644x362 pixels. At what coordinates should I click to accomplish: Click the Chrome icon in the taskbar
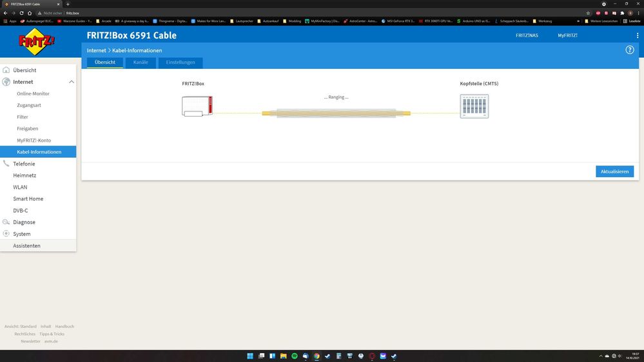tap(317, 356)
